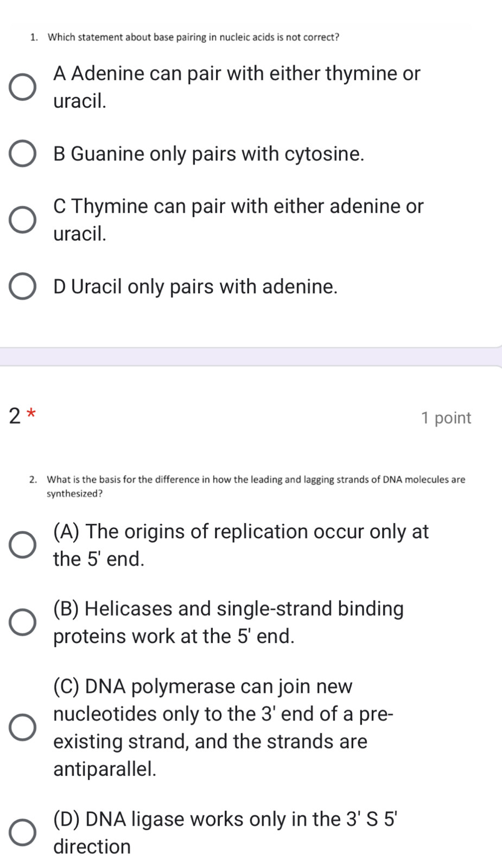The width and height of the screenshot is (502, 868).
Task: Pick answer A origins of replication
Action: (x=22, y=545)
